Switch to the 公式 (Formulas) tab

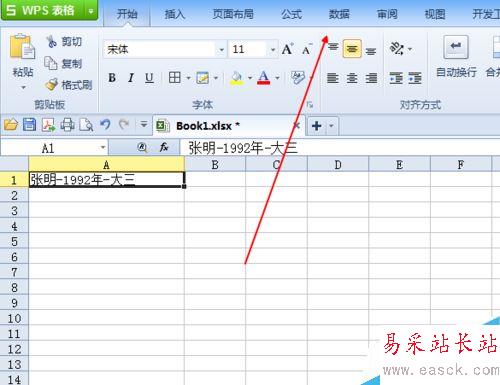291,14
